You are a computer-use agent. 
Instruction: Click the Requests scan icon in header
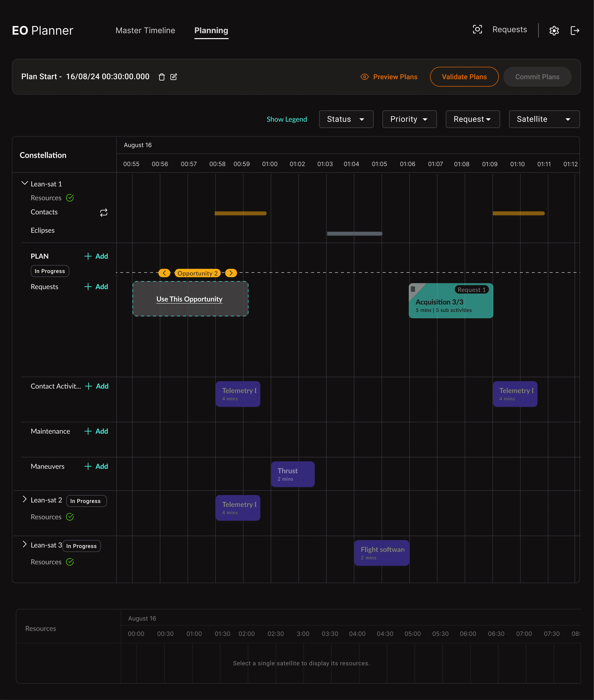tap(477, 29)
